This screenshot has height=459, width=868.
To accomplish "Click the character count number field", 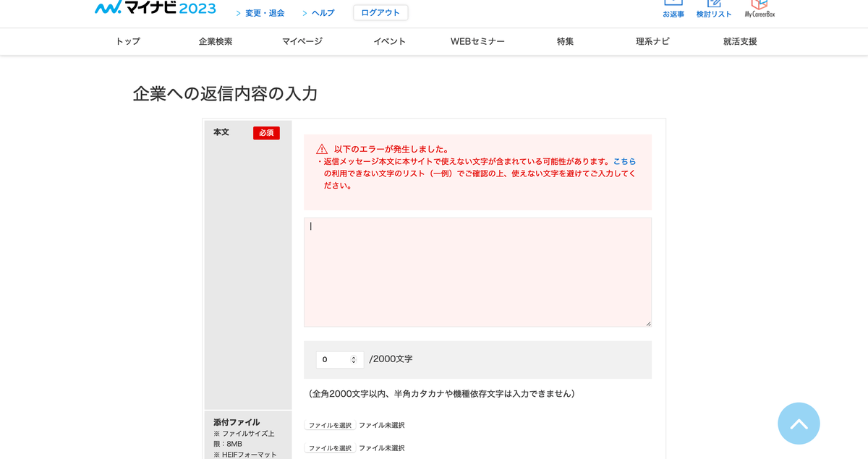I will pos(340,359).
